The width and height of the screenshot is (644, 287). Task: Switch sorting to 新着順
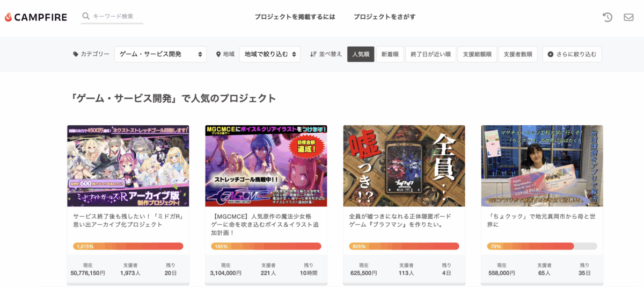tap(390, 54)
